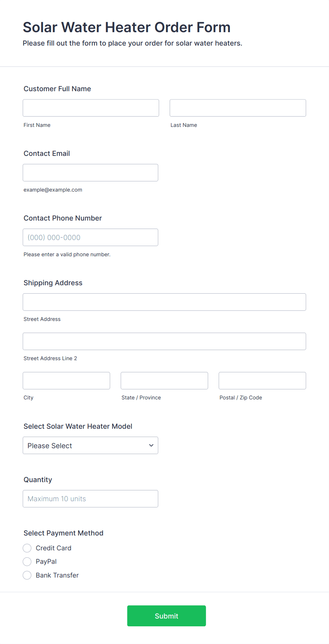The image size is (329, 644).
Task: Click the First Name input field
Action: (x=91, y=108)
